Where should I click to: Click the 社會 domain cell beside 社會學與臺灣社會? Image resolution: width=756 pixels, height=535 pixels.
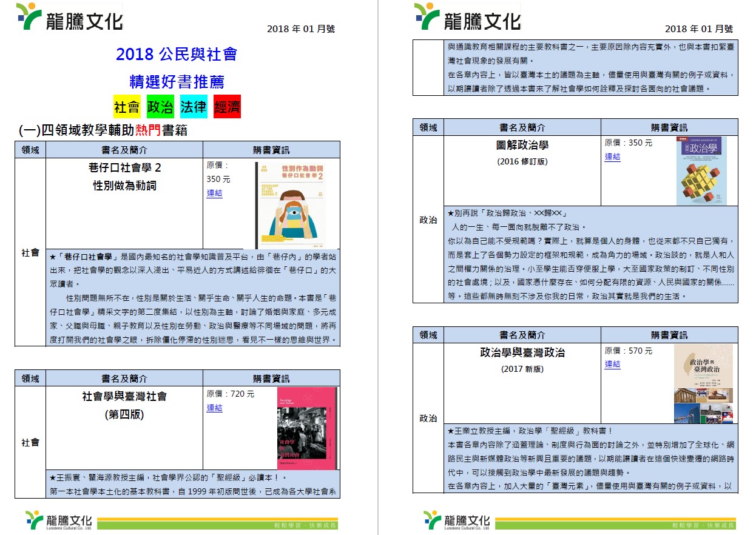tap(30, 442)
